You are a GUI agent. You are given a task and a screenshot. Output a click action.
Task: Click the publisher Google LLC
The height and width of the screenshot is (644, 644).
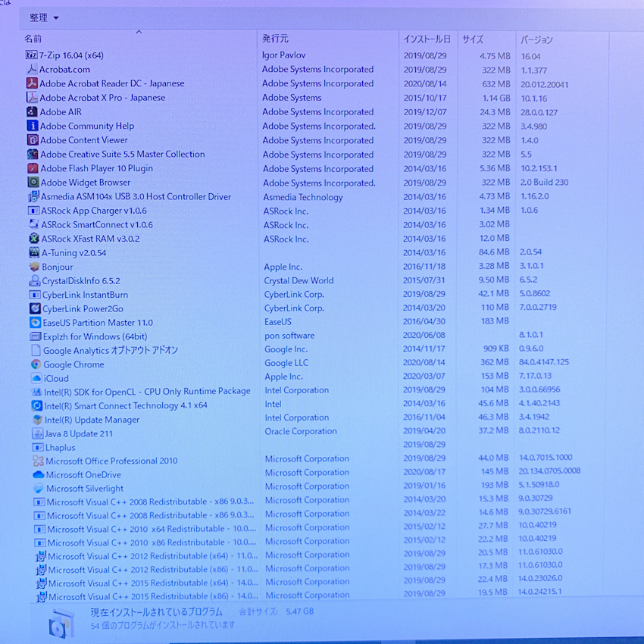coord(286,363)
